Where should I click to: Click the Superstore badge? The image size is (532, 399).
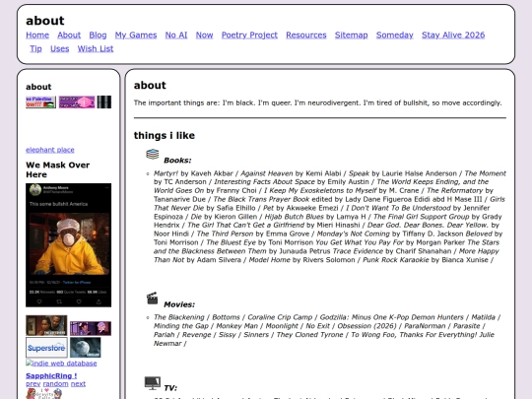(46, 348)
